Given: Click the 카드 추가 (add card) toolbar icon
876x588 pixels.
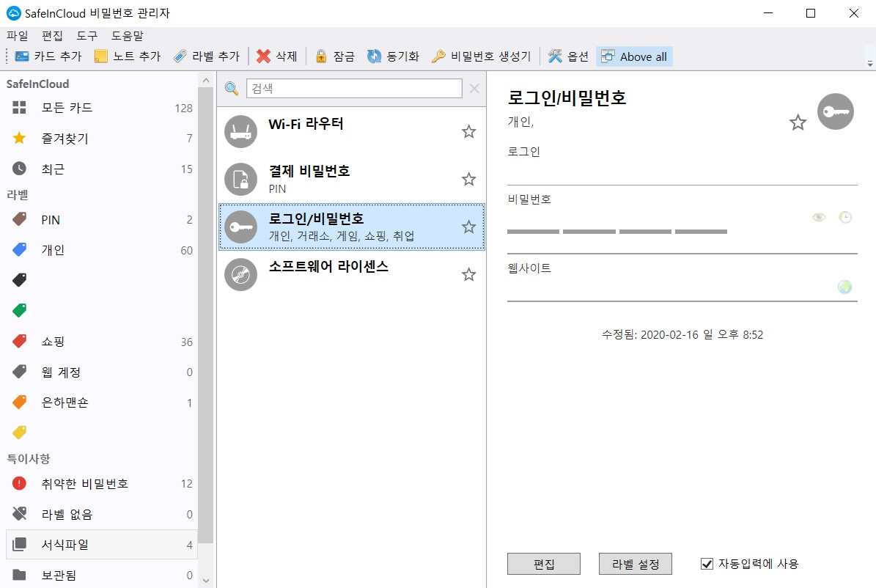Looking at the screenshot, I should click(x=21, y=56).
